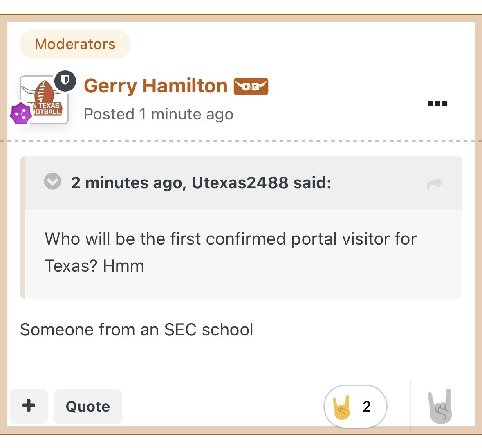
Task: Open the three-dots post options menu
Action: click(x=437, y=104)
